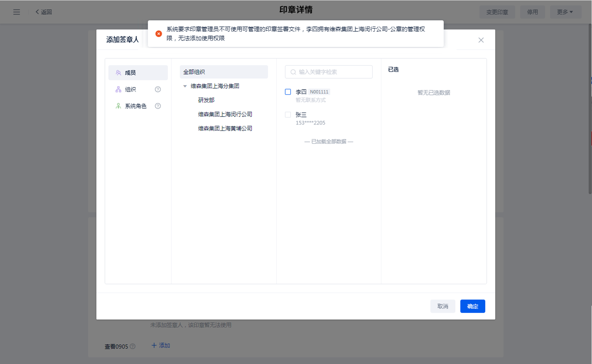Select 维森集团上海分集团 organization

tap(215, 86)
